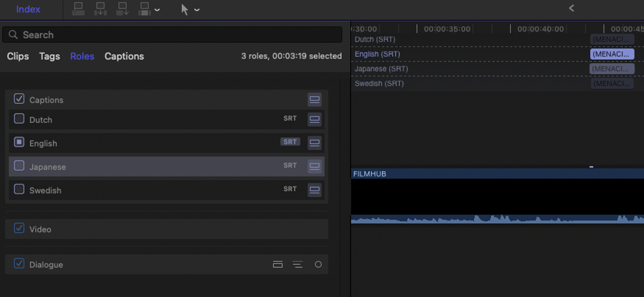
Task: Show Dialogue audio lane icon
Action: [x=278, y=264]
